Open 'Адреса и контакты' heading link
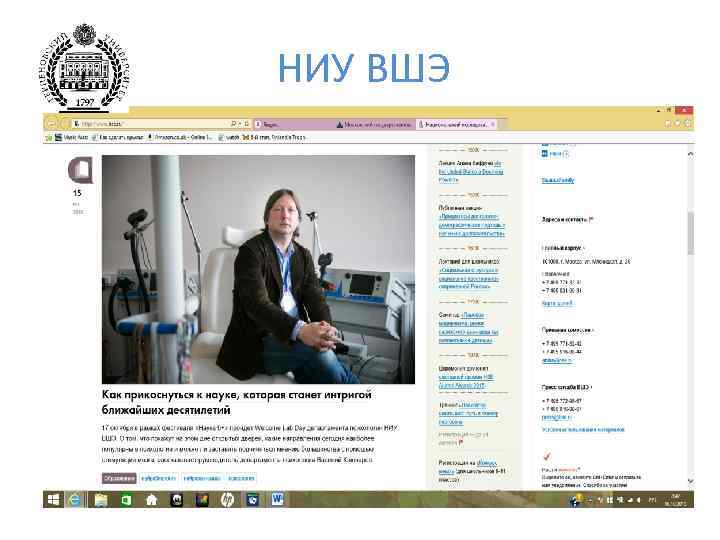 (564, 220)
